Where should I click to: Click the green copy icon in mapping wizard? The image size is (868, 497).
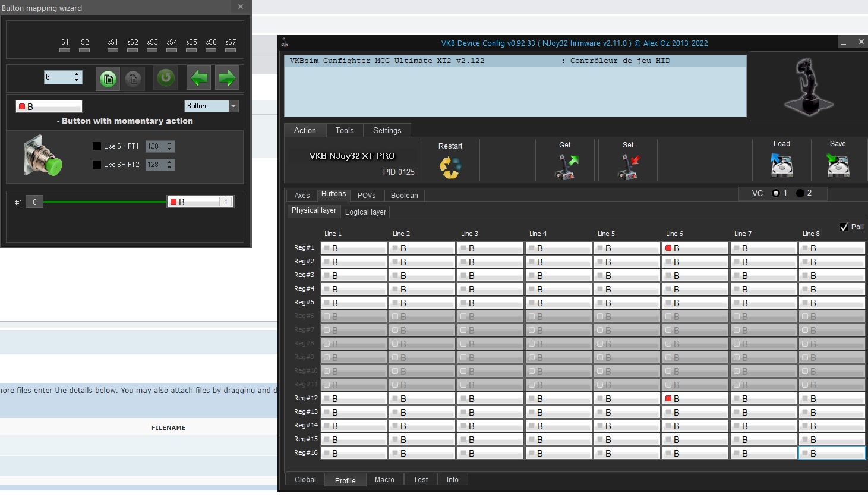click(108, 78)
